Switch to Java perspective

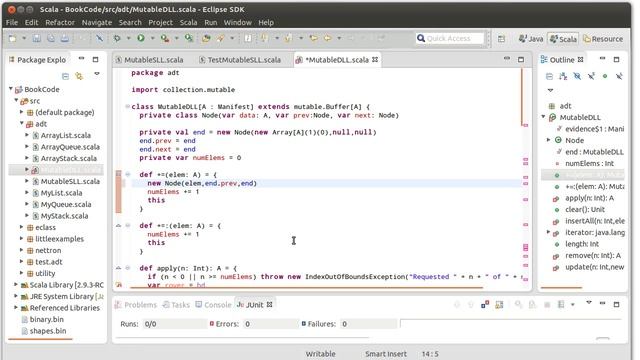531,39
